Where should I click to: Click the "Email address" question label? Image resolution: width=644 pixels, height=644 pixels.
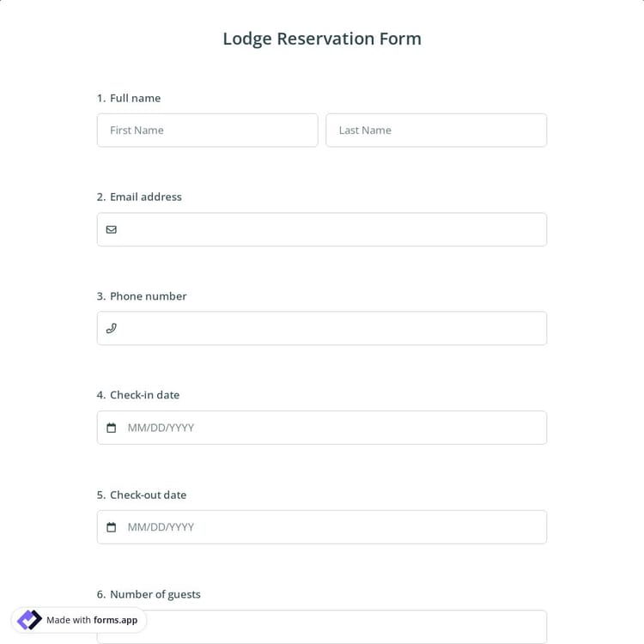click(x=145, y=197)
